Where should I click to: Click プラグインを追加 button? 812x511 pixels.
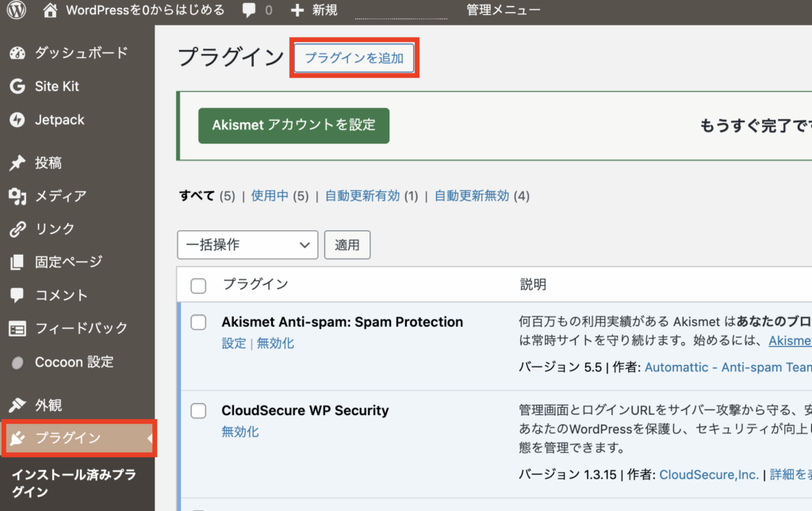354,57
